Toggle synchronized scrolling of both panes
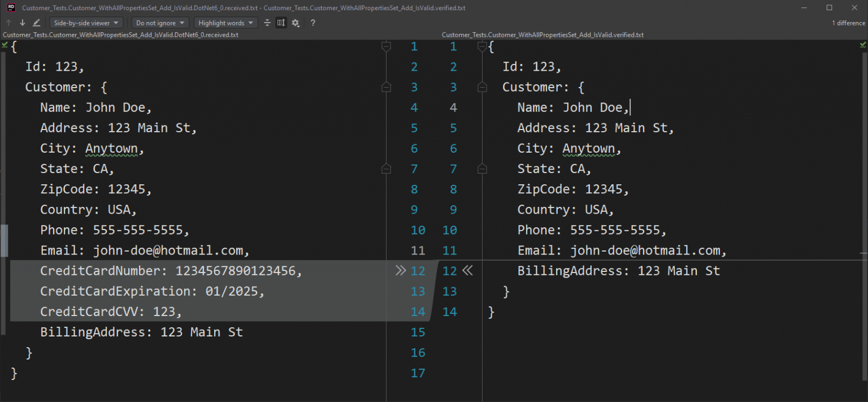Image resolution: width=868 pixels, height=402 pixels. [x=281, y=23]
